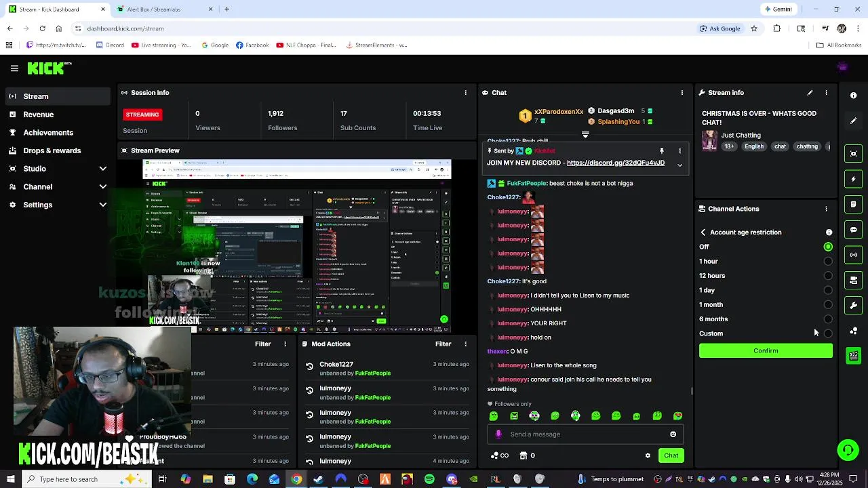Viewport: 868px width, 488px height.
Task: Click the wrench sidebar icon
Action: [x=853, y=306]
